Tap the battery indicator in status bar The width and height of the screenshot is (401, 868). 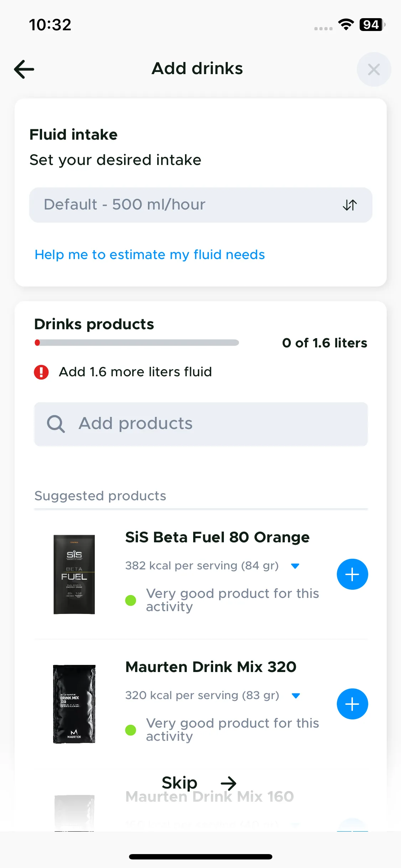click(x=372, y=25)
